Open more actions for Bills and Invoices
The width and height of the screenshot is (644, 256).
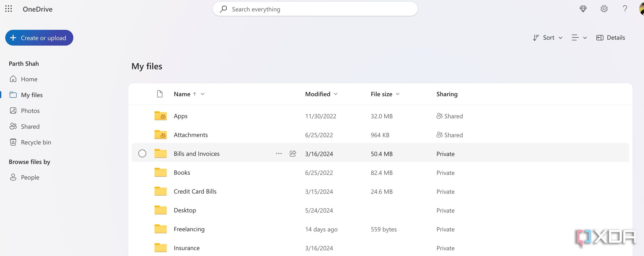pyautogui.click(x=279, y=153)
